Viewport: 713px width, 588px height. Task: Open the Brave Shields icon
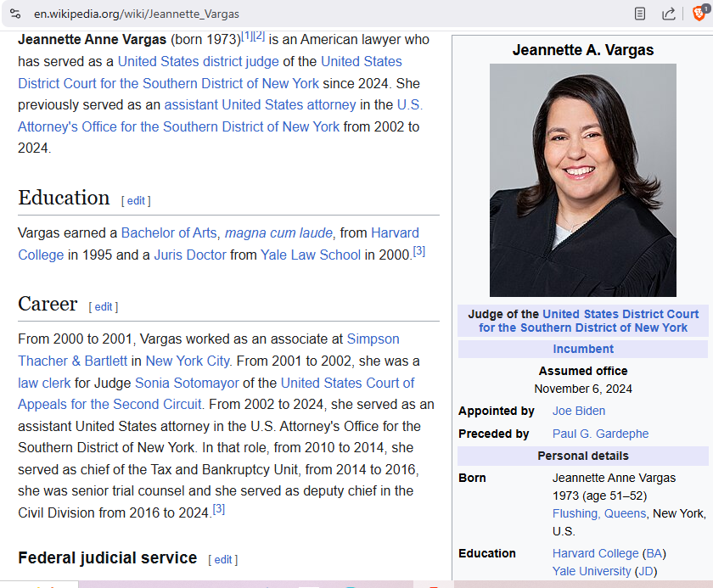point(699,14)
